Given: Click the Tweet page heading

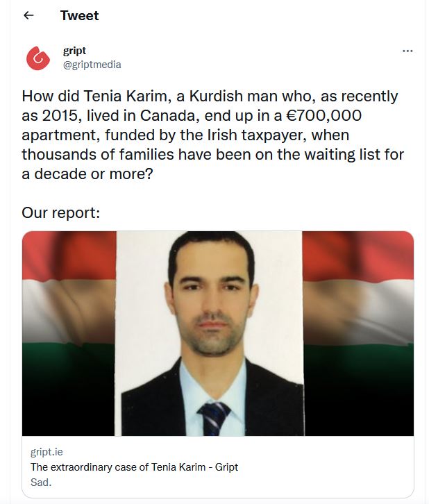Looking at the screenshot, I should [x=79, y=15].
